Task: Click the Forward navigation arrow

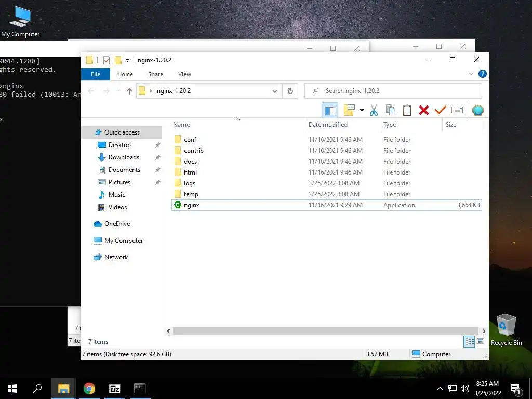Action: pyautogui.click(x=106, y=91)
